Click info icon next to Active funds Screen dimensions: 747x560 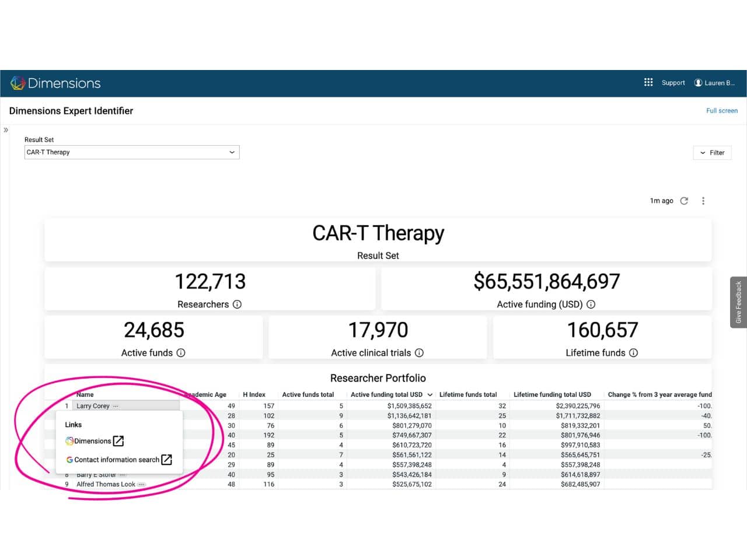[x=181, y=353]
